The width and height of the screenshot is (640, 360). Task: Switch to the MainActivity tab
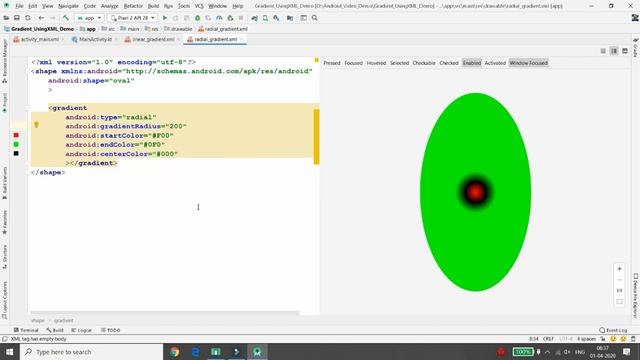(95, 40)
